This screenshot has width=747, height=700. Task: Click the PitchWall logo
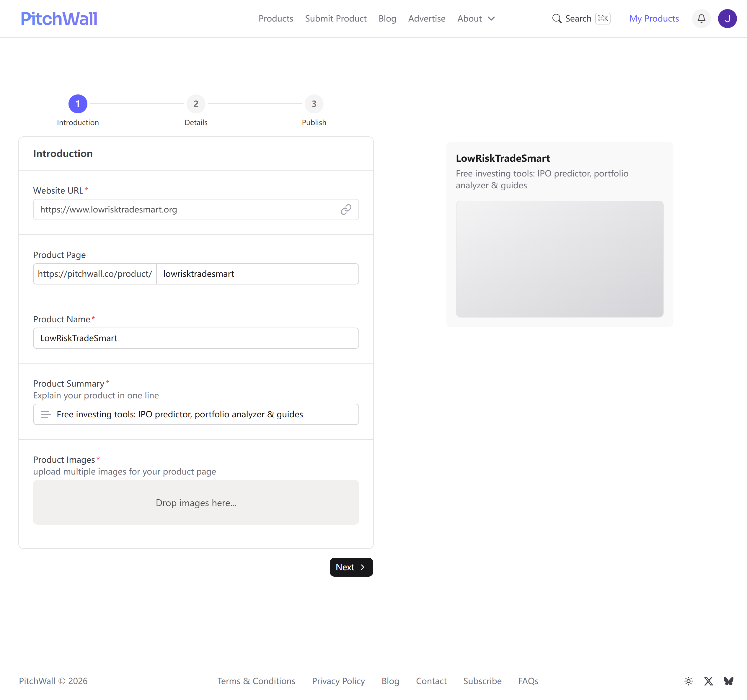59,18
